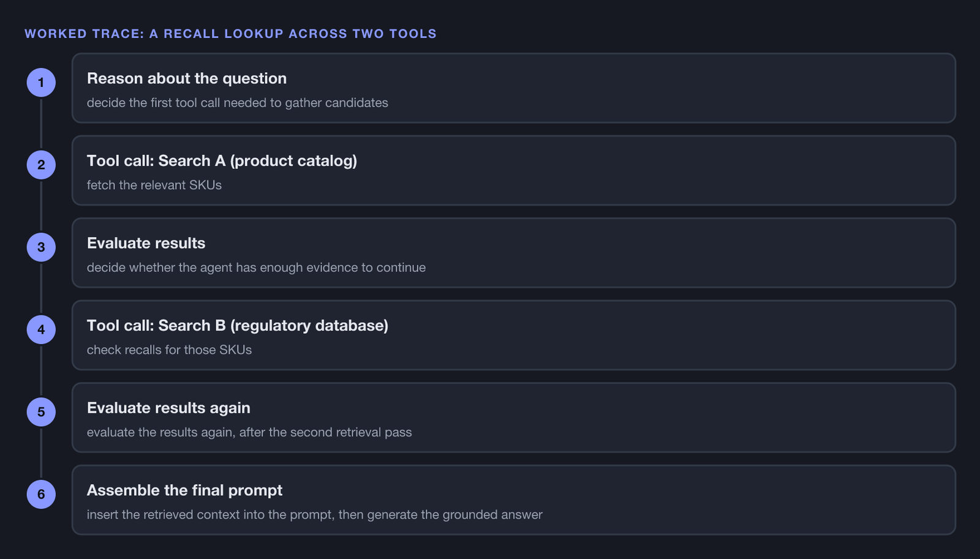Open the 'Evaluate results' step card
The width and height of the screenshot is (980, 559).
pos(514,253)
